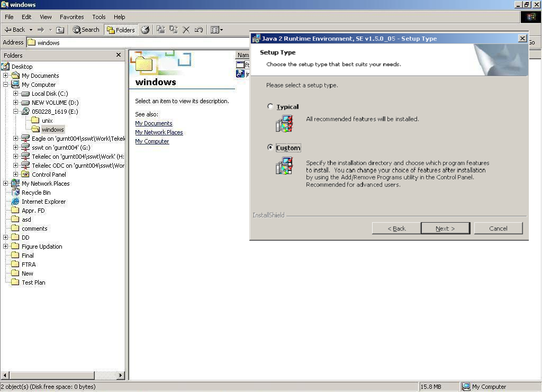Expand My Documents in tree
Viewport: 542px width, 392px height.
(x=5, y=75)
